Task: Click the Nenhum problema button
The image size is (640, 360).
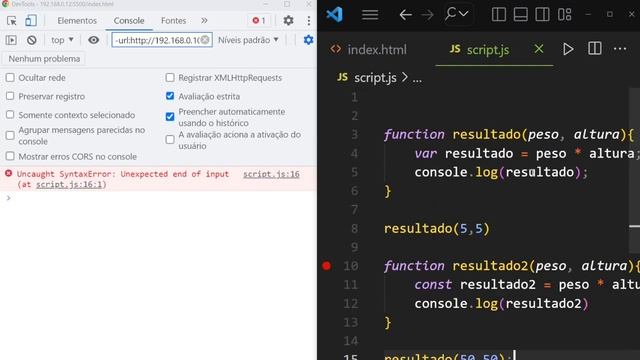Action: 44,59
